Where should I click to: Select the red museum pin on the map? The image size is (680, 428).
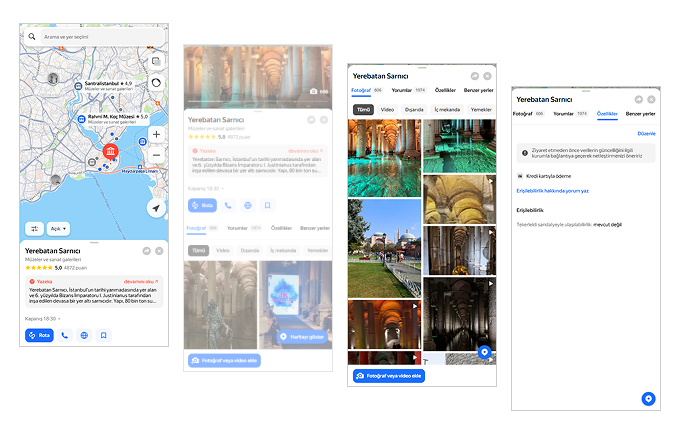pos(111,151)
